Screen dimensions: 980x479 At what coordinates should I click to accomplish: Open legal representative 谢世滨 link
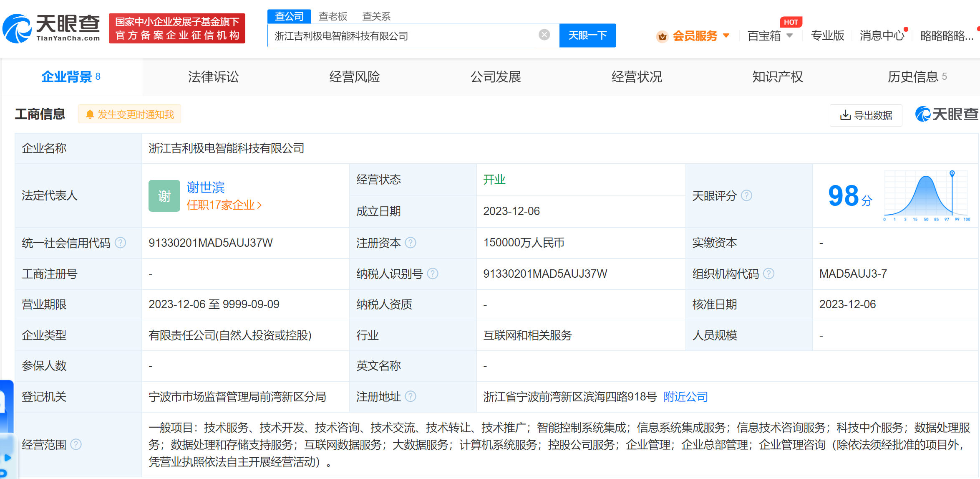(206, 187)
